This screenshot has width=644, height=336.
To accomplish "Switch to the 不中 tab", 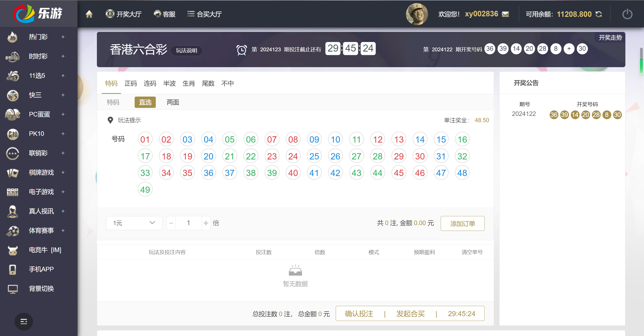I will [228, 83].
